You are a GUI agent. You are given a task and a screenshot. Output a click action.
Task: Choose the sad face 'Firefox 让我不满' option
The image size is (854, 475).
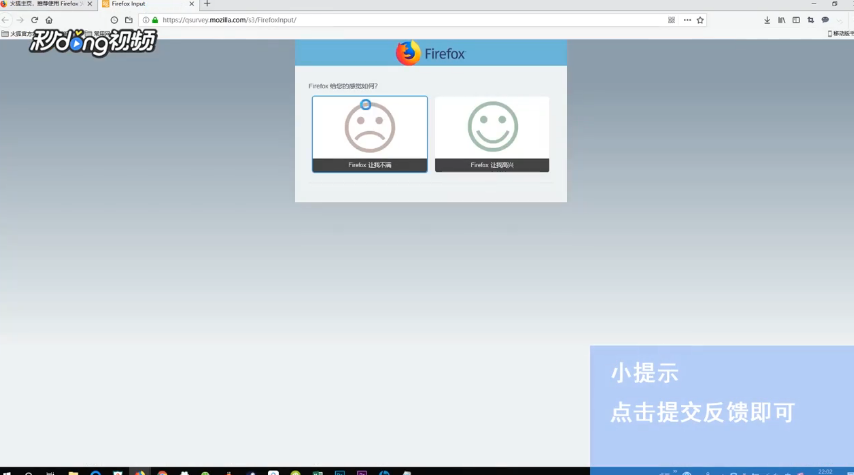pyautogui.click(x=370, y=134)
